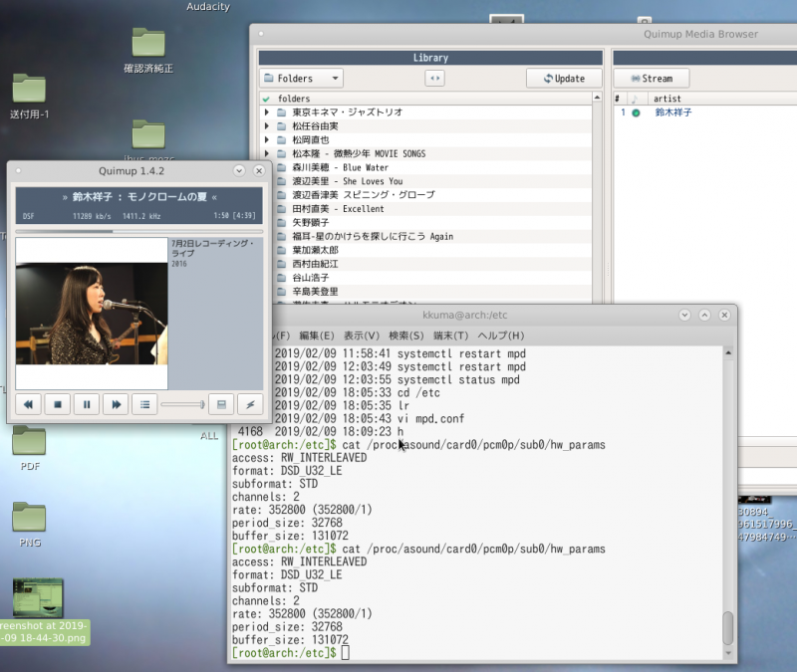Click the lightning connect icon in Quimup
797x672 pixels.
pyautogui.click(x=249, y=404)
